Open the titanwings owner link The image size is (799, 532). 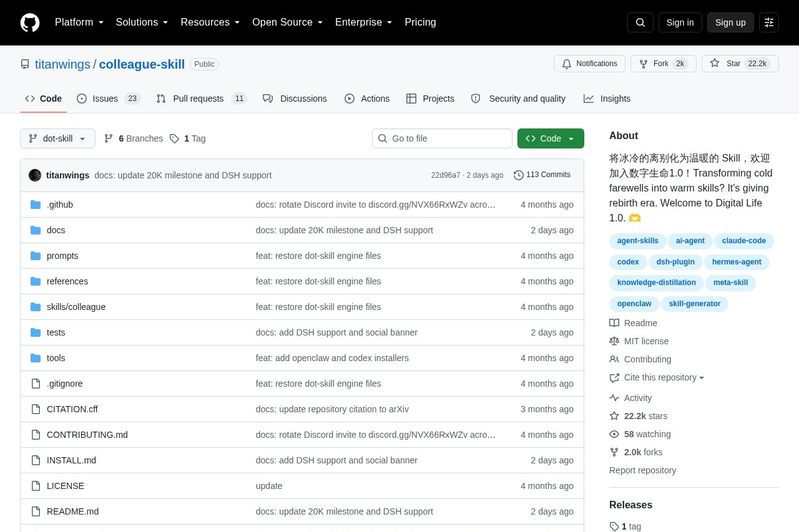(x=62, y=64)
